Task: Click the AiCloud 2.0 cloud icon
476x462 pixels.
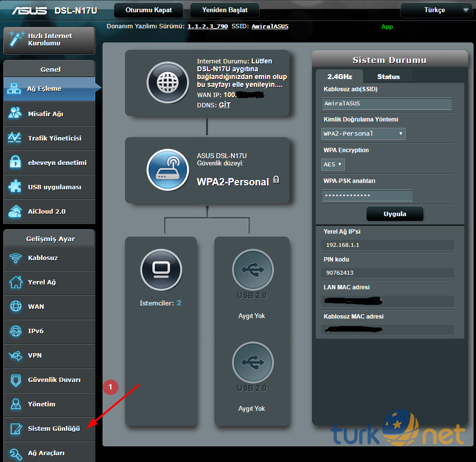Action: (x=15, y=211)
